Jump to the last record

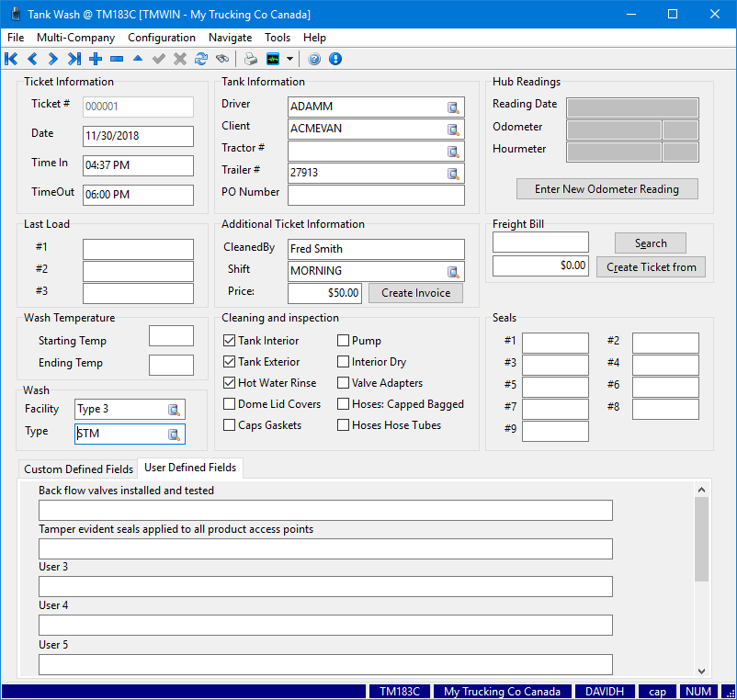(74, 59)
